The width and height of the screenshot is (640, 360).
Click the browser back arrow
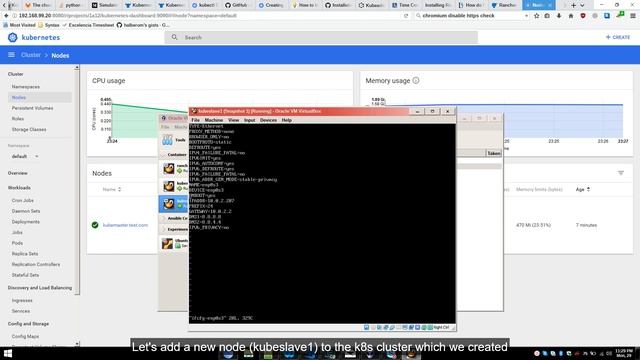(x=6, y=16)
